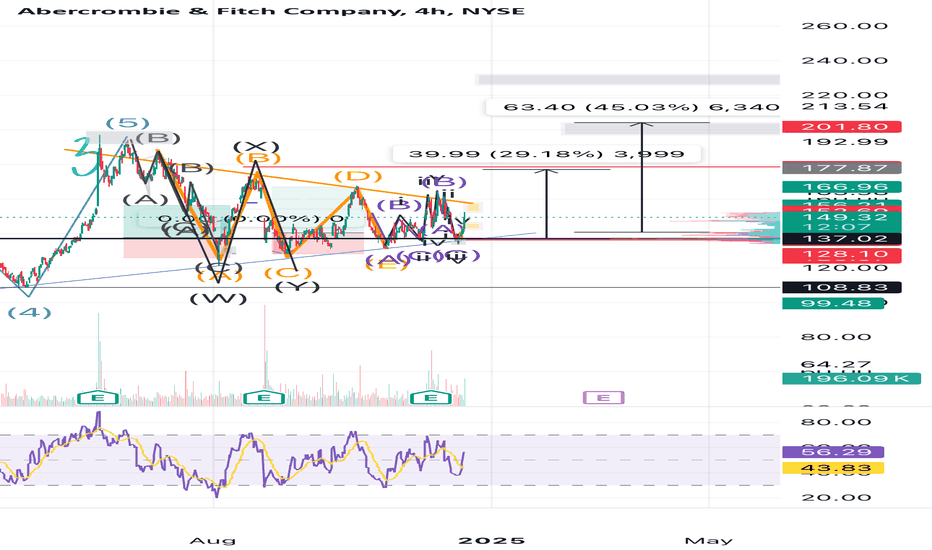Click the 64.27 price scale label
Image resolution: width=932 pixels, height=550 pixels.
coord(836,363)
